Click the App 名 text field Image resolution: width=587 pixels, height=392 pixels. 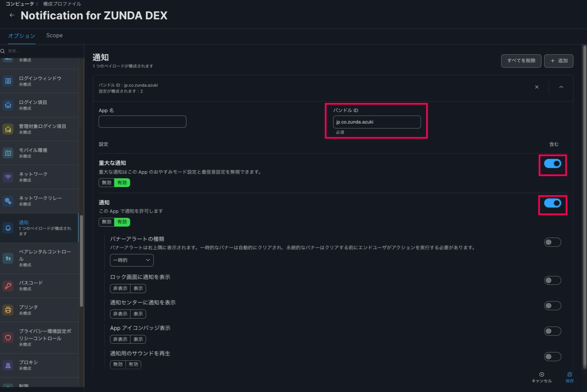pos(142,122)
